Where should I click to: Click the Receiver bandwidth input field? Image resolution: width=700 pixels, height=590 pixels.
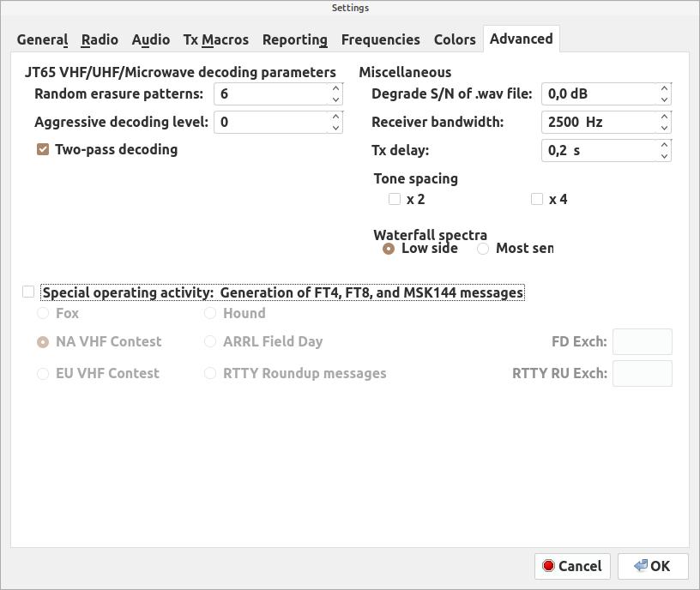(x=600, y=123)
